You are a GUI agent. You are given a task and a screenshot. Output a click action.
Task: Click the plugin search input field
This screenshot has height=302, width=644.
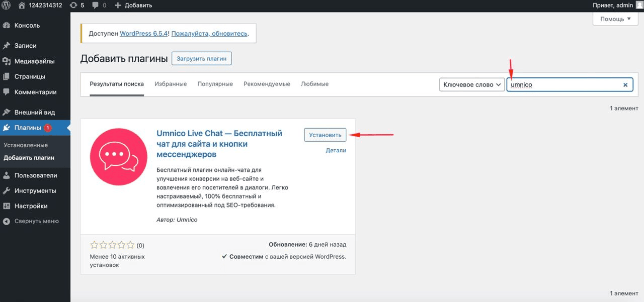pyautogui.click(x=563, y=85)
